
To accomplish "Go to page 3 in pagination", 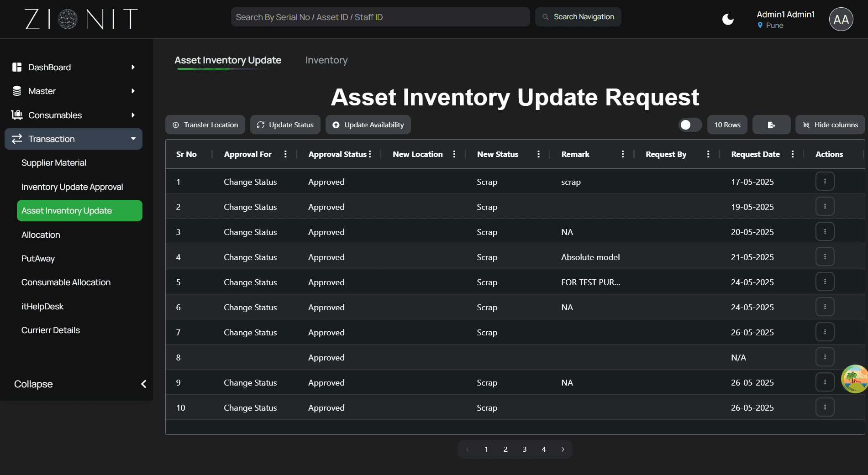I will coord(525,449).
